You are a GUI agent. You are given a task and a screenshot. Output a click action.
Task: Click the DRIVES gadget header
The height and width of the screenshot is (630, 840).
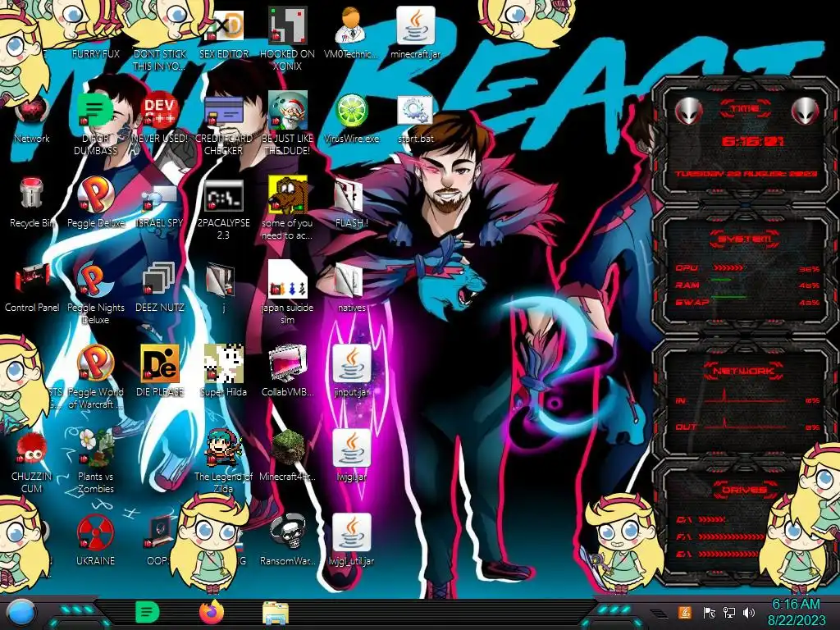click(744, 490)
